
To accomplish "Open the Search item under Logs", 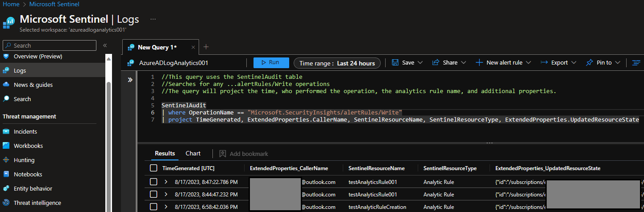I will click(x=22, y=99).
